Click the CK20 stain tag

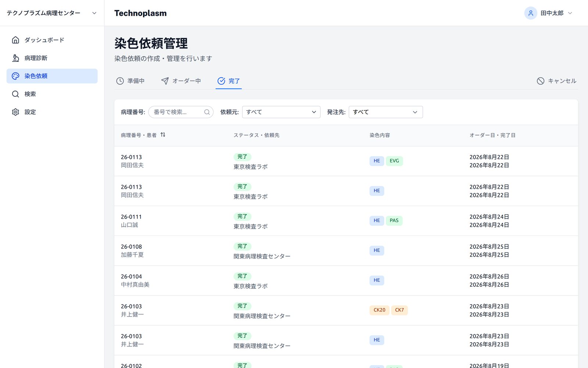379,310
